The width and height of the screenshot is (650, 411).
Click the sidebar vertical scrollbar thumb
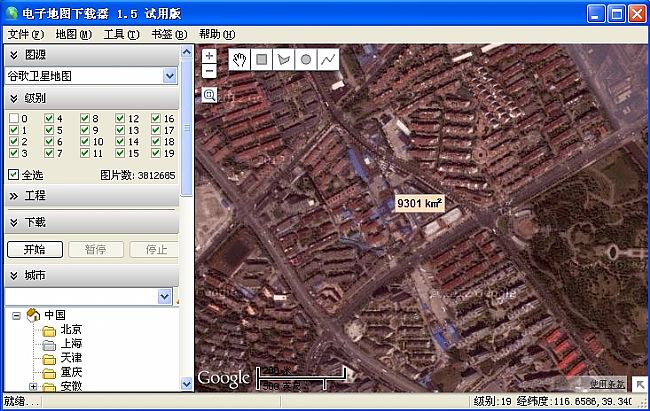pos(187,128)
